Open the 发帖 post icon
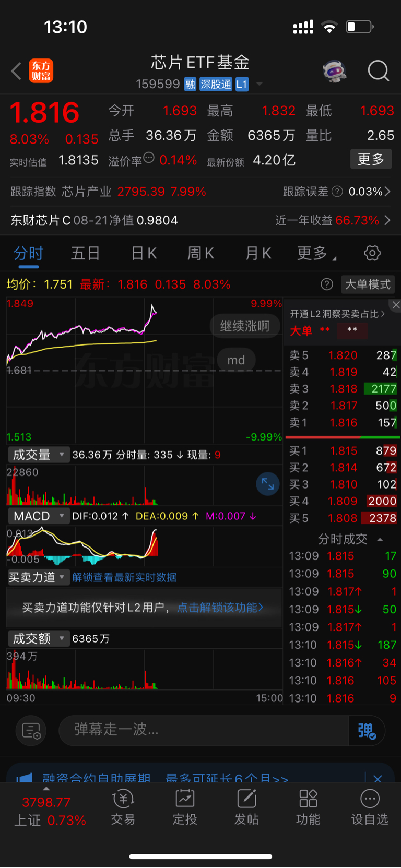401x868 pixels. [x=246, y=807]
